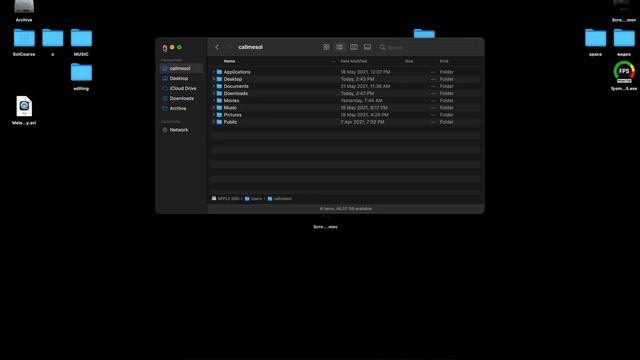This screenshot has width=640, height=360.
Task: Select Desktop in the file list
Action: [x=233, y=79]
